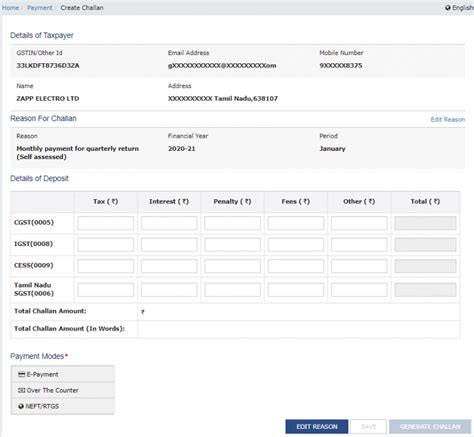The width and height of the screenshot is (474, 437).
Task: Click the E-Payment card icon
Action: coord(21,374)
